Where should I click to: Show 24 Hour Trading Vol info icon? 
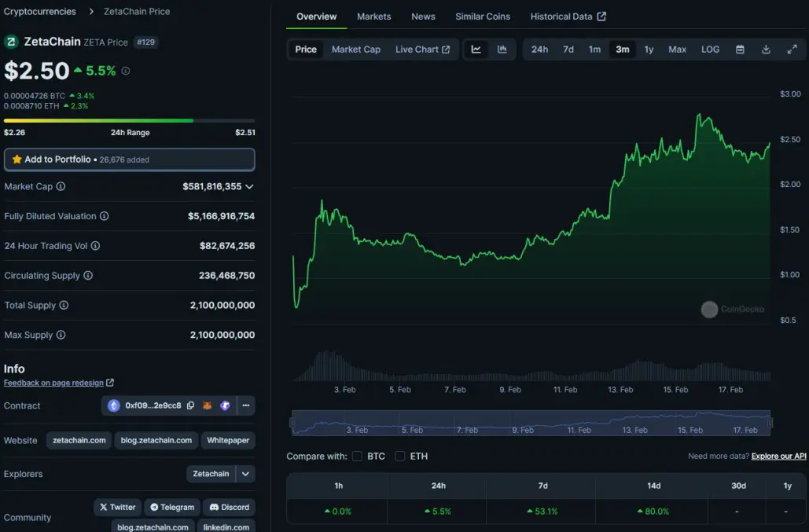[95, 246]
